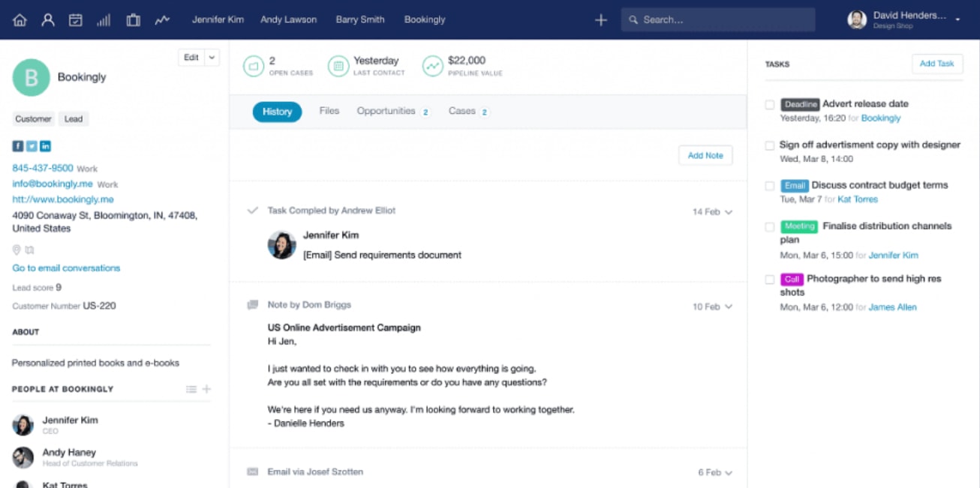Click the map pin location icon

click(x=17, y=250)
